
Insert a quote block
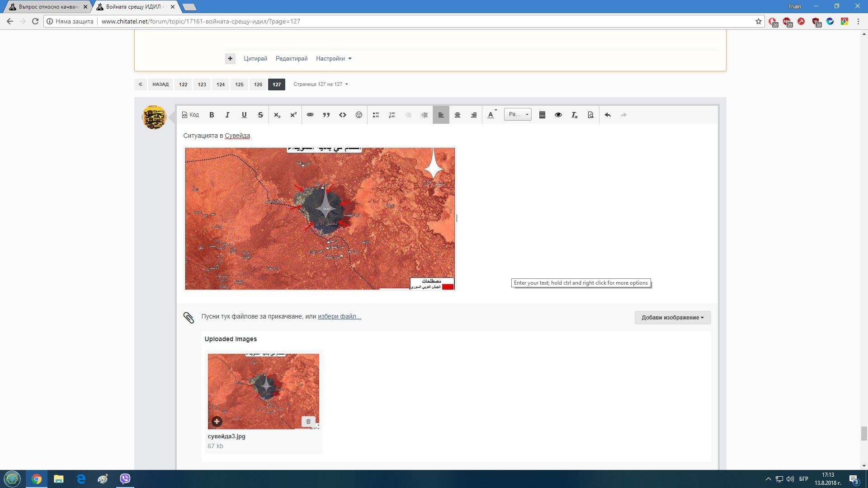[x=326, y=115]
